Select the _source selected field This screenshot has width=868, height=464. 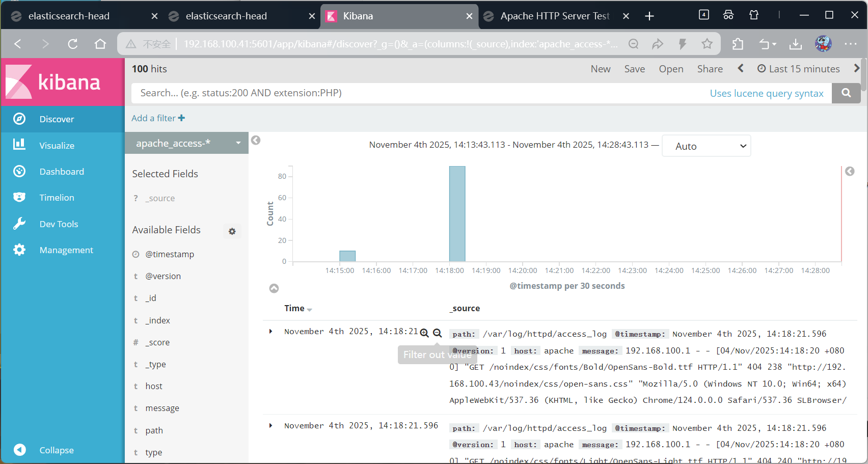point(160,198)
